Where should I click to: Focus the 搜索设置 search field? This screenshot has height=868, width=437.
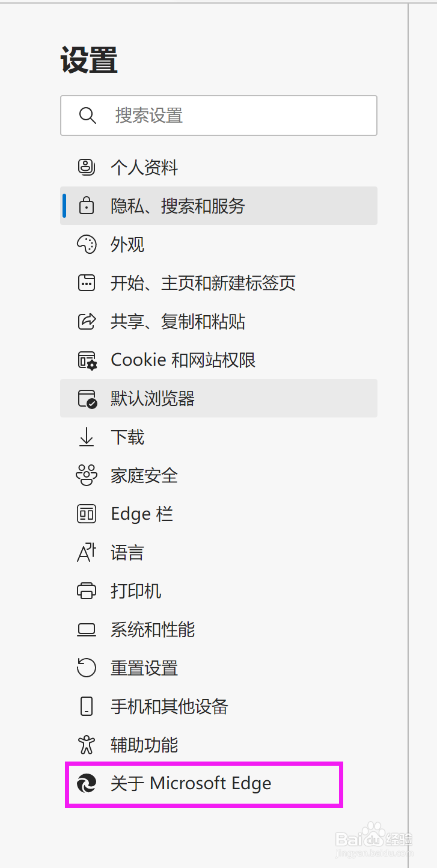coord(219,115)
